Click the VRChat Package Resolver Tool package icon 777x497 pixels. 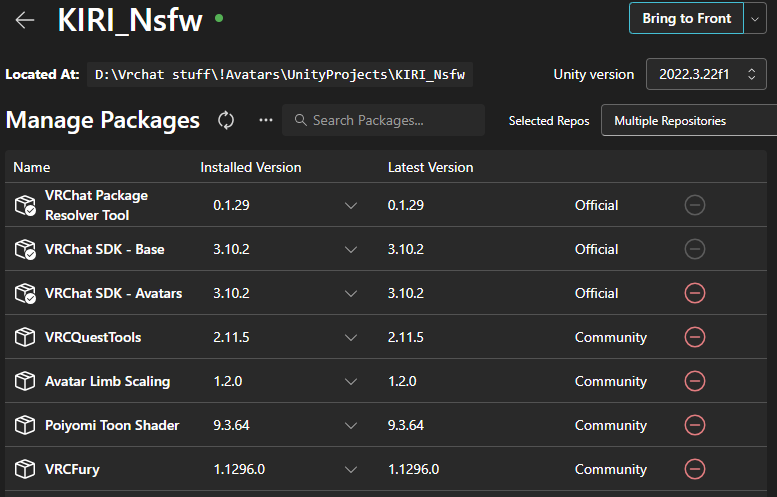(25, 205)
